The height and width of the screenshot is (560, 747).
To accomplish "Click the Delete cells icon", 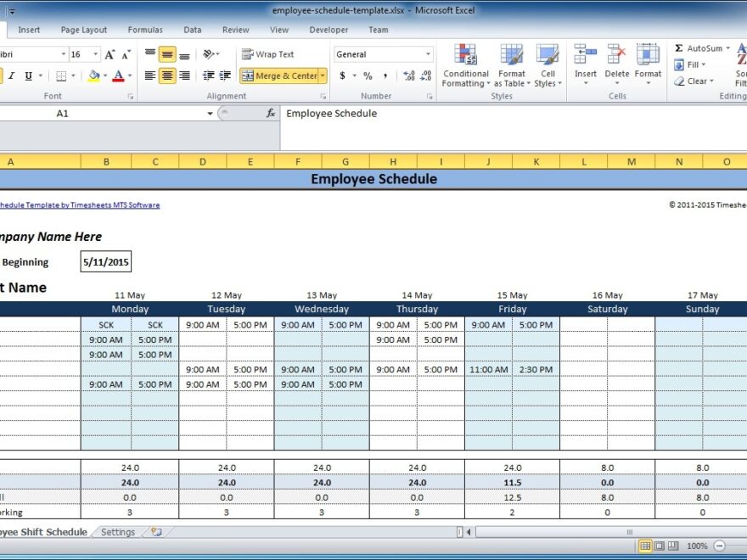I will coord(617,56).
